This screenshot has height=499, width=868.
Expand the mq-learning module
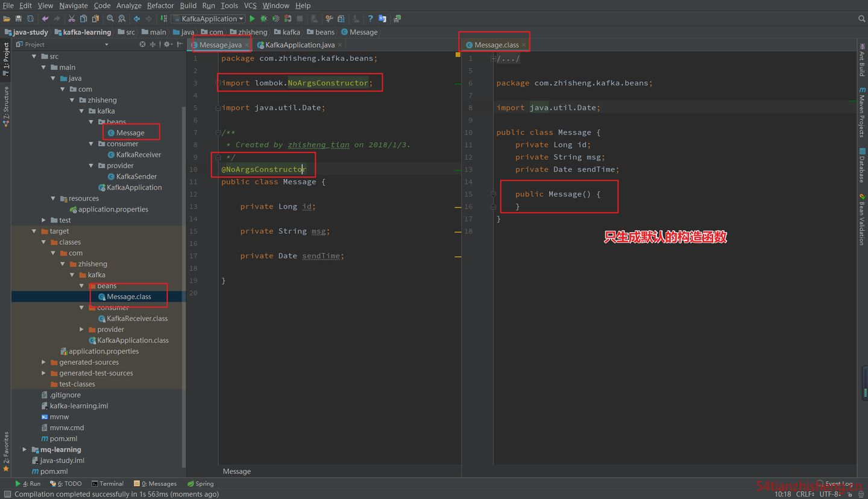tap(25, 449)
